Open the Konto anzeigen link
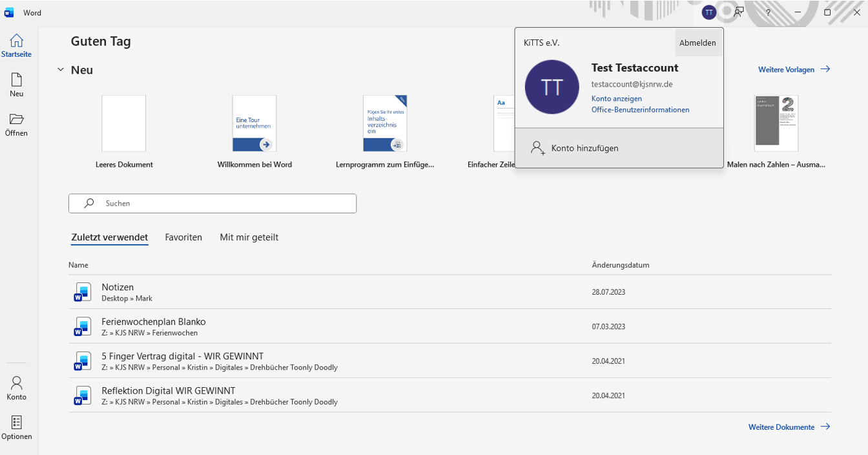This screenshot has height=455, width=868. point(616,99)
